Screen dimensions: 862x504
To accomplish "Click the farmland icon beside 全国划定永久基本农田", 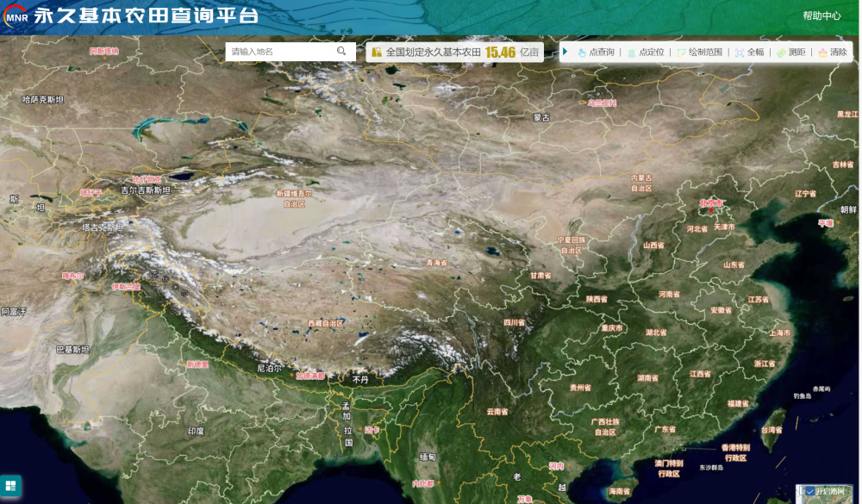I will click(x=377, y=53).
